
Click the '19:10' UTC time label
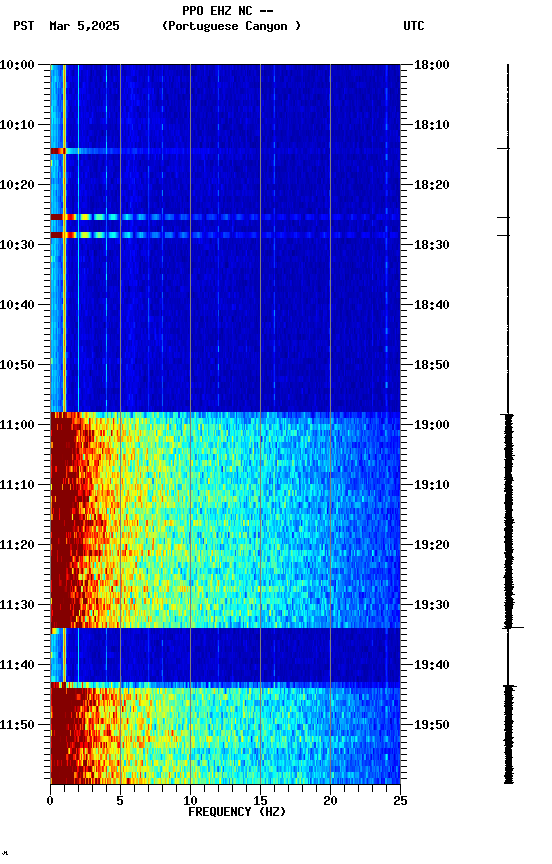point(432,485)
